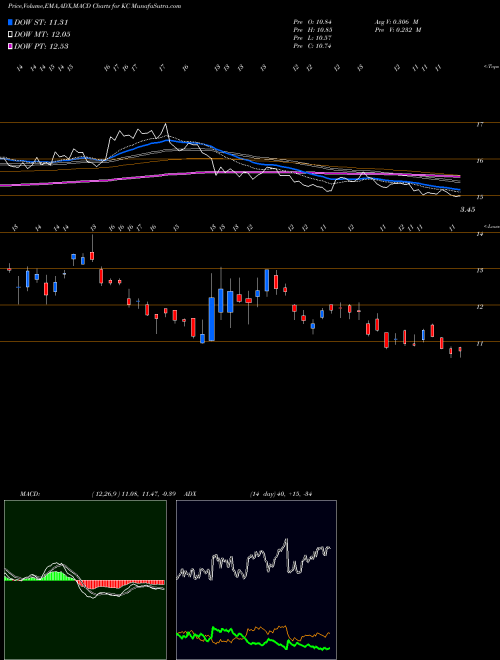This screenshot has width=500, height=660.
Task: Click the 16 price axis label
Action: pyautogui.click(x=479, y=161)
